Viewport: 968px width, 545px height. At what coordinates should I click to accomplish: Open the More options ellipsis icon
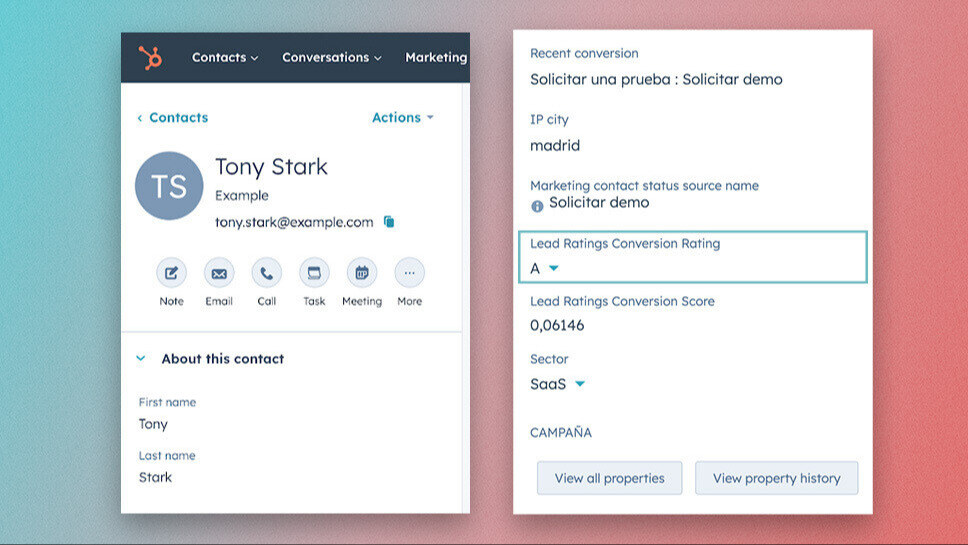[x=409, y=273]
